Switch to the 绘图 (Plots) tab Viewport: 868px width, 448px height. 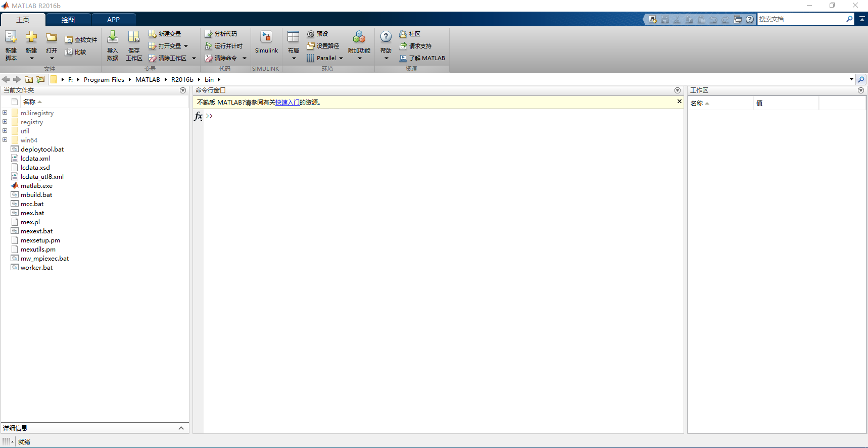(68, 20)
